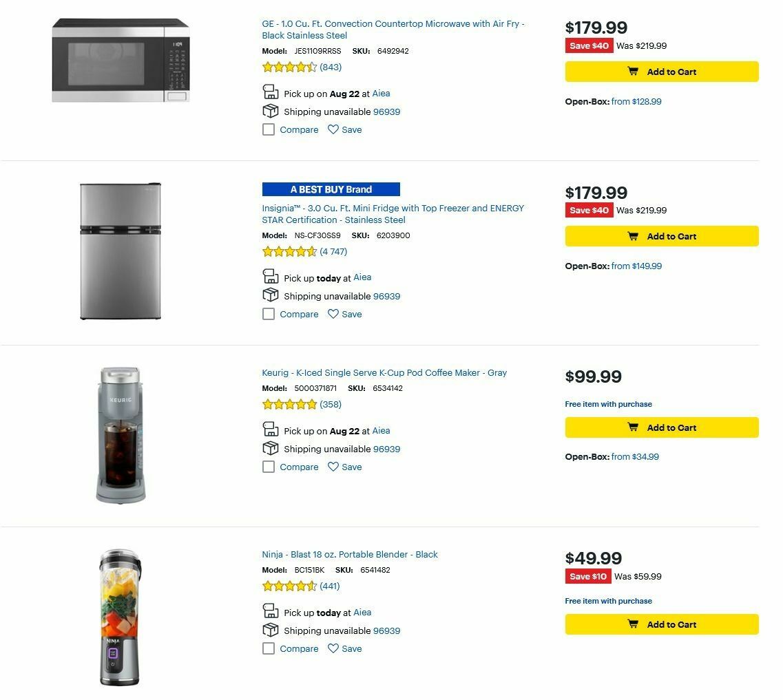Check the Compare box for GE microwave

coord(268,129)
